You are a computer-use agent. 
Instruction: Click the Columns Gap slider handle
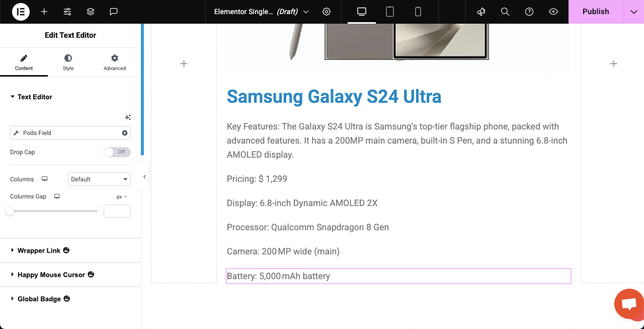point(10,211)
